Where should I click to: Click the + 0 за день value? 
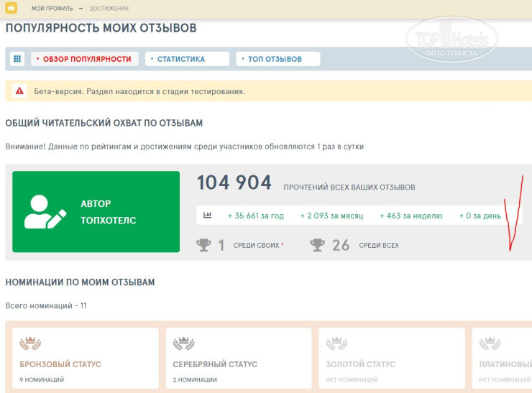480,216
